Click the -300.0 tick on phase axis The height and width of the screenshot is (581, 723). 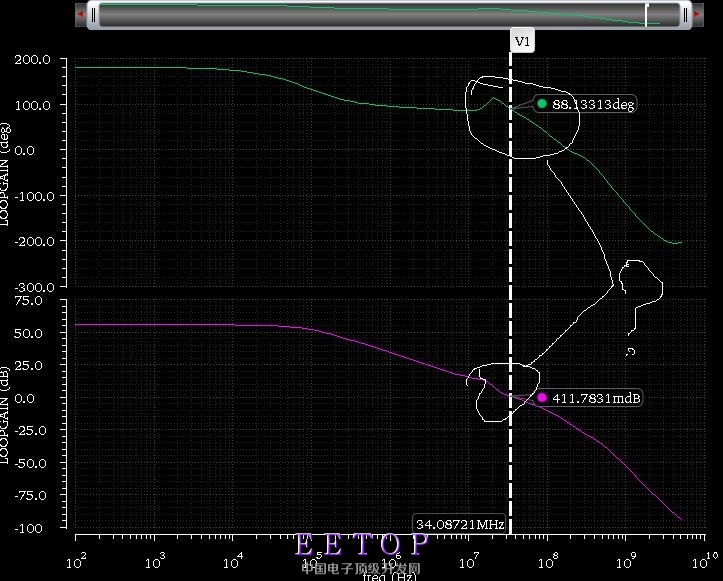34,287
